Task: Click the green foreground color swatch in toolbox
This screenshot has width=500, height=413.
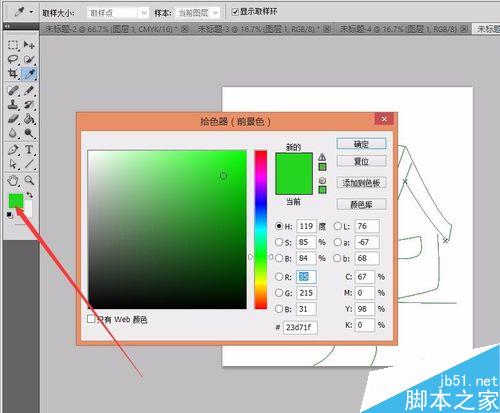Action: click(16, 201)
